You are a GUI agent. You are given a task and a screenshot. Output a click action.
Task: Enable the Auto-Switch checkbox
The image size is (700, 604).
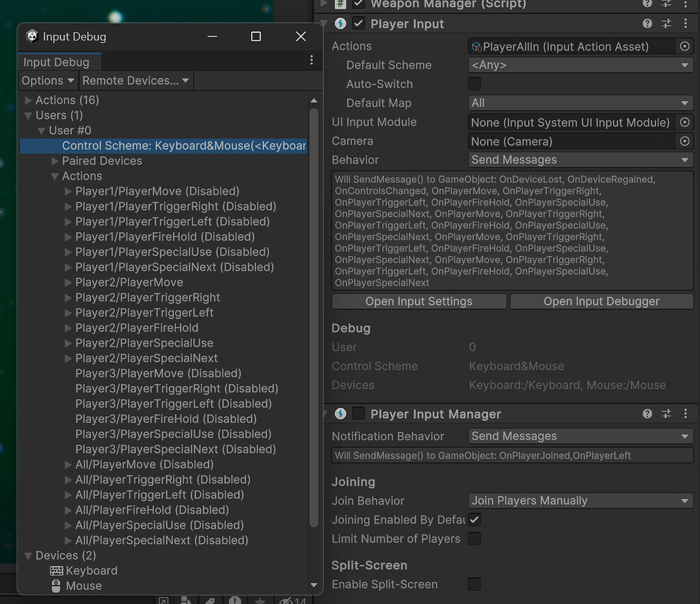[474, 84]
